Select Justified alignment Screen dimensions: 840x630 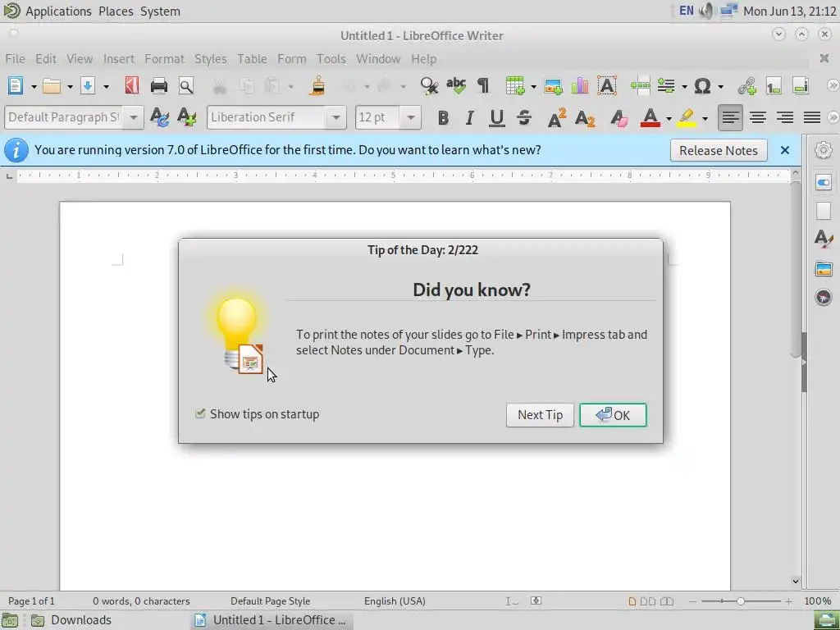click(x=812, y=117)
